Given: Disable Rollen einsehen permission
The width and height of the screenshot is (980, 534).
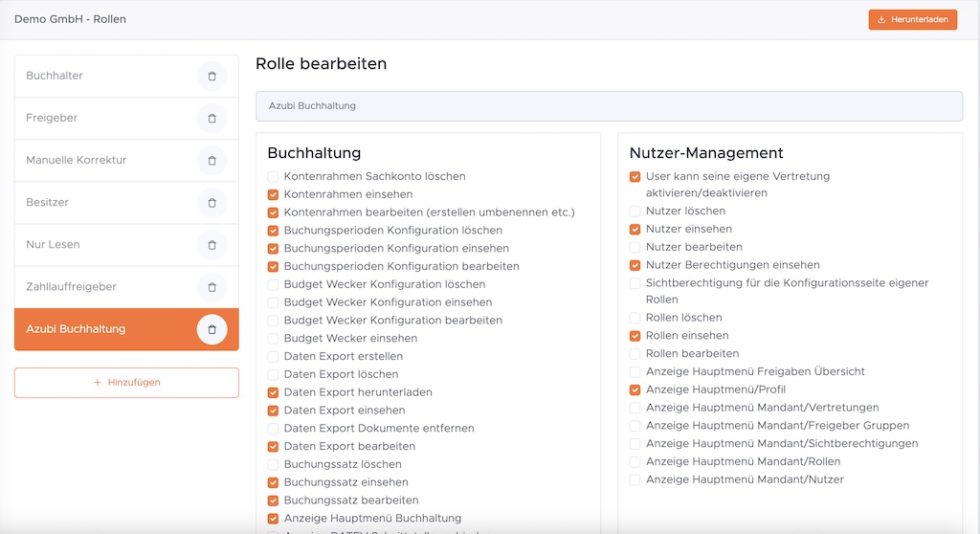Looking at the screenshot, I should point(635,336).
